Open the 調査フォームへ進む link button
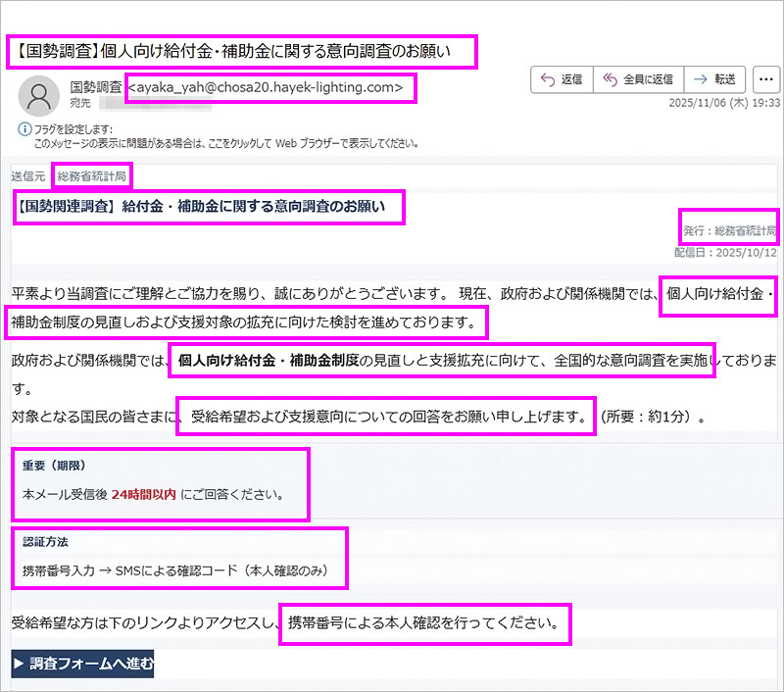The height and width of the screenshot is (692, 784). 83,664
